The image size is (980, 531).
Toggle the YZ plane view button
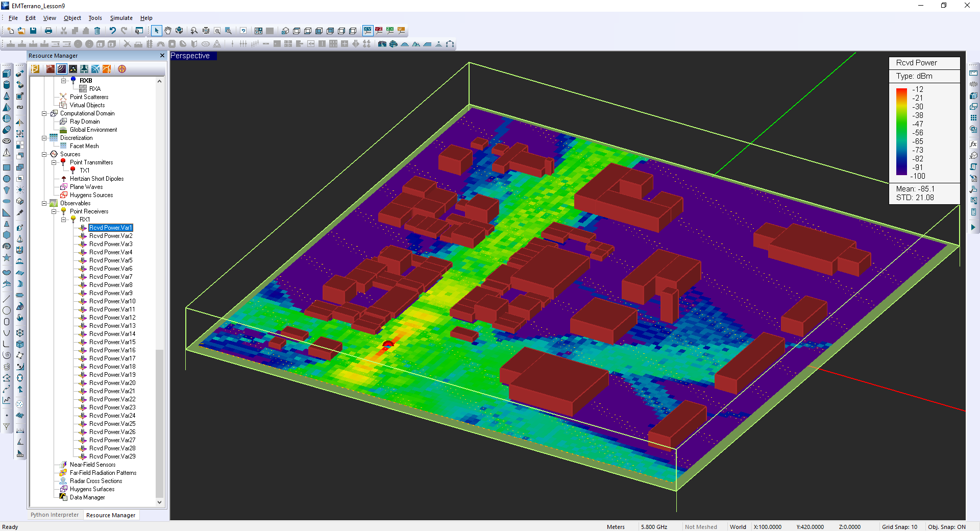click(379, 31)
